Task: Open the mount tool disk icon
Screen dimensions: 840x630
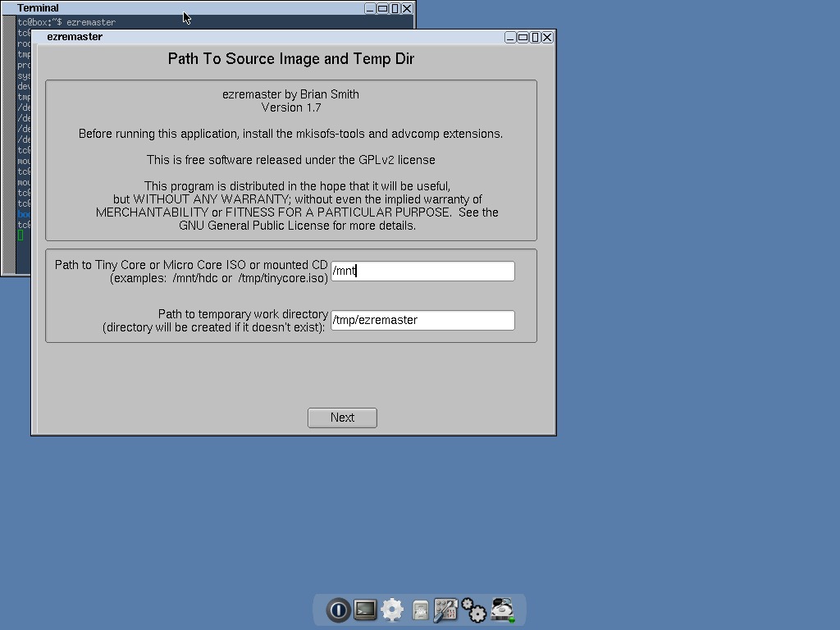Action: [x=501, y=609]
